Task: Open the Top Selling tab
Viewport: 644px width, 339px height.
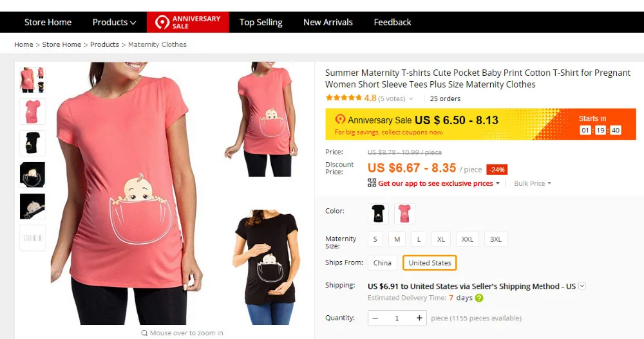Action: click(261, 22)
